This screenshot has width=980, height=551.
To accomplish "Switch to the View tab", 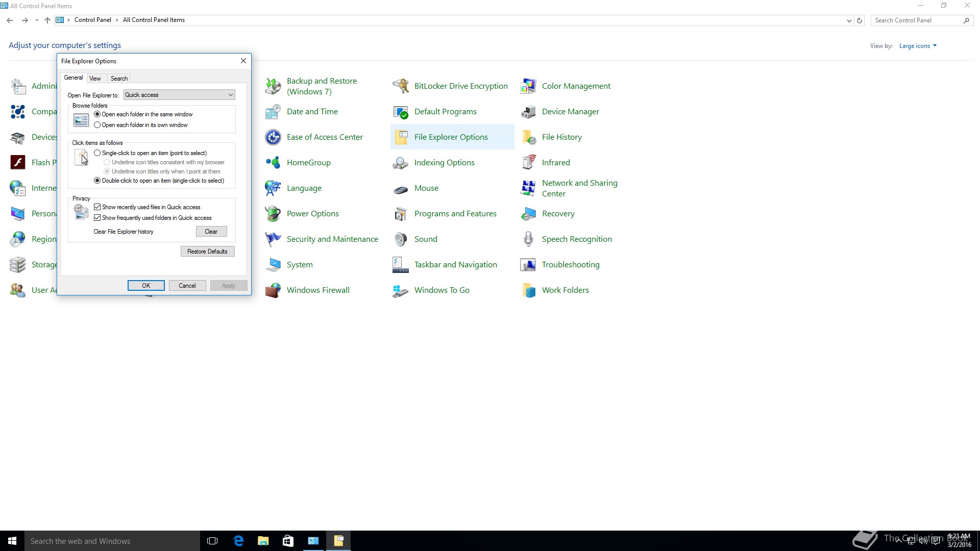I will (x=95, y=79).
